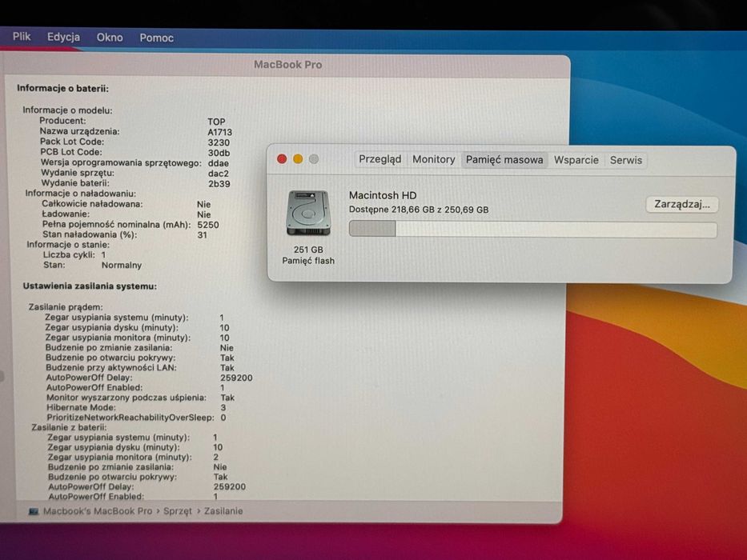The width and height of the screenshot is (747, 560).
Task: Click the computer icon in path bar
Action: pos(34,511)
